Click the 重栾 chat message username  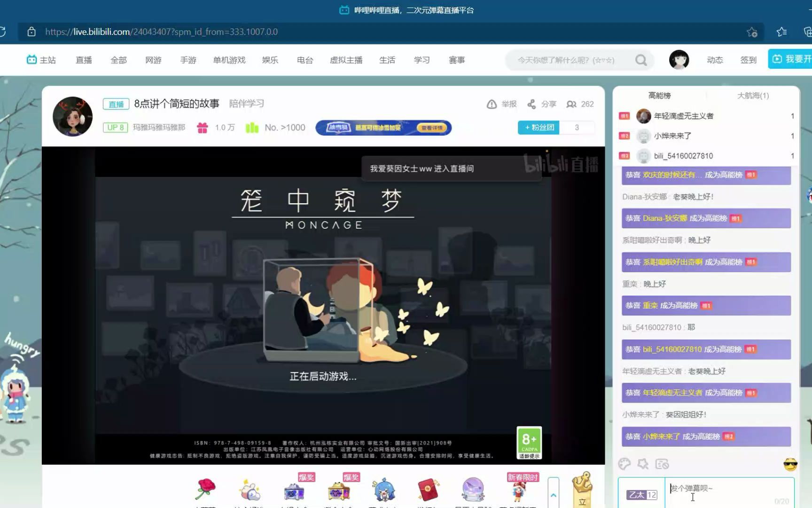pyautogui.click(x=630, y=284)
